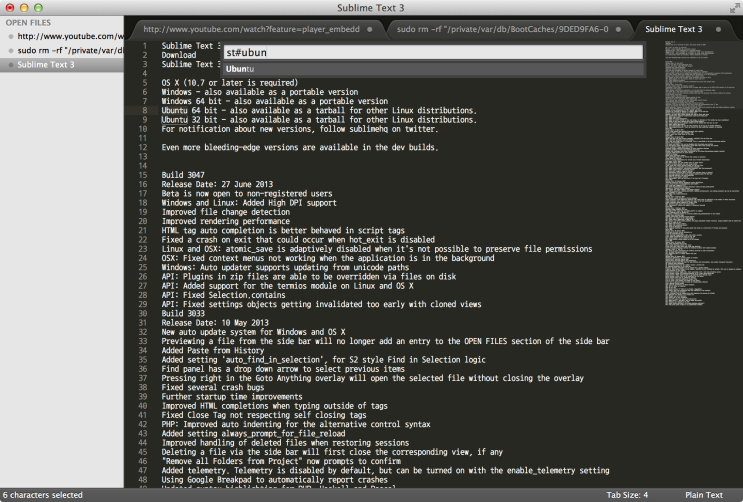Viewport: 743px width, 502px height.
Task: Click line 'Release Date: 10 May 2013'
Action: (215, 323)
